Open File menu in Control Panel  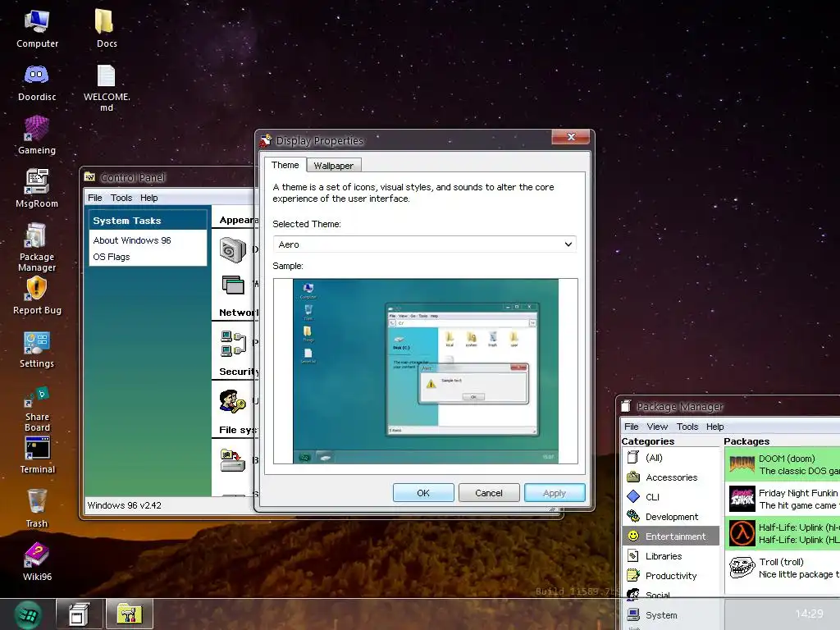point(95,198)
